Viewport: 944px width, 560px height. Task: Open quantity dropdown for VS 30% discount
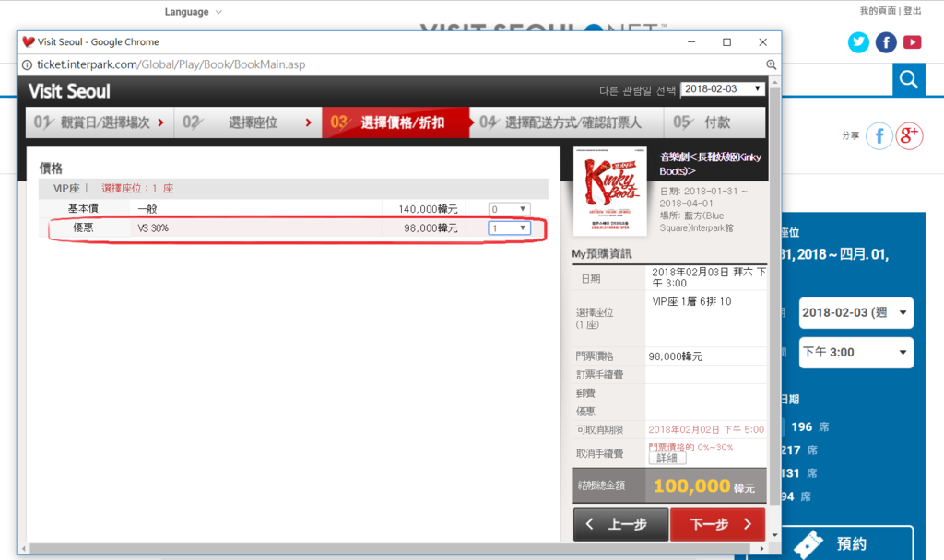509,228
